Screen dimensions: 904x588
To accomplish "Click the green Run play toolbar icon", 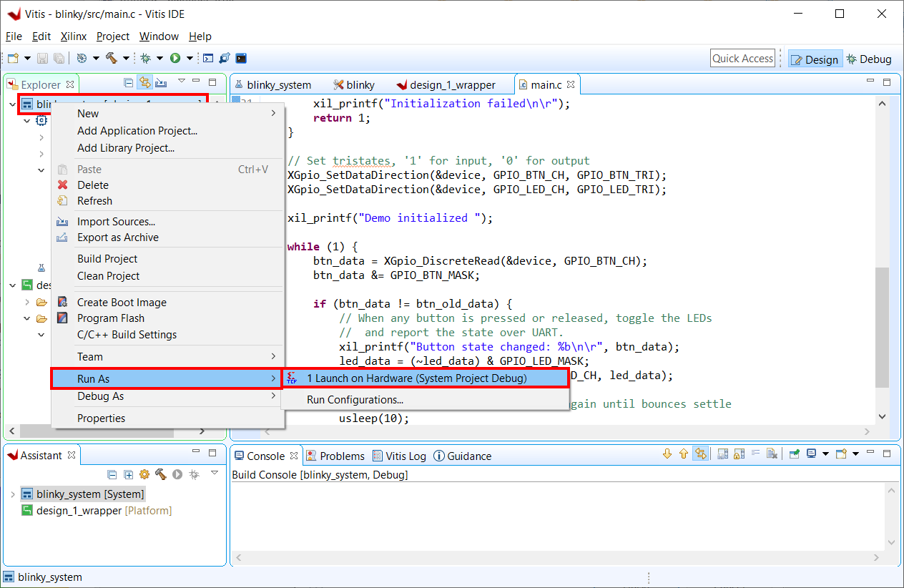I will [175, 58].
